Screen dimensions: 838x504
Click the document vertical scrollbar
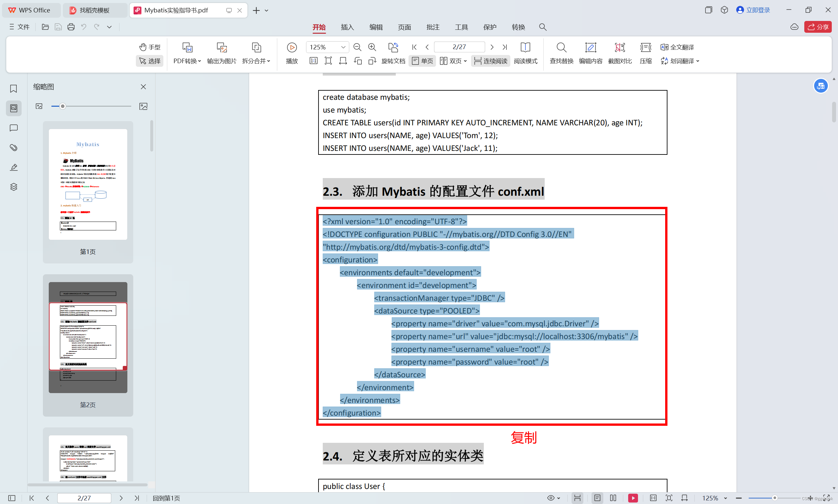(834, 112)
